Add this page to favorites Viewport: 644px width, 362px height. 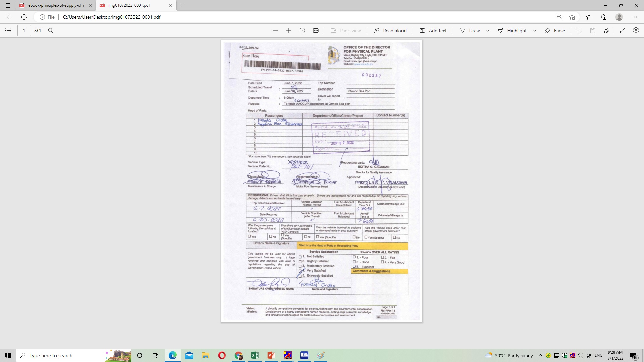[x=572, y=17]
